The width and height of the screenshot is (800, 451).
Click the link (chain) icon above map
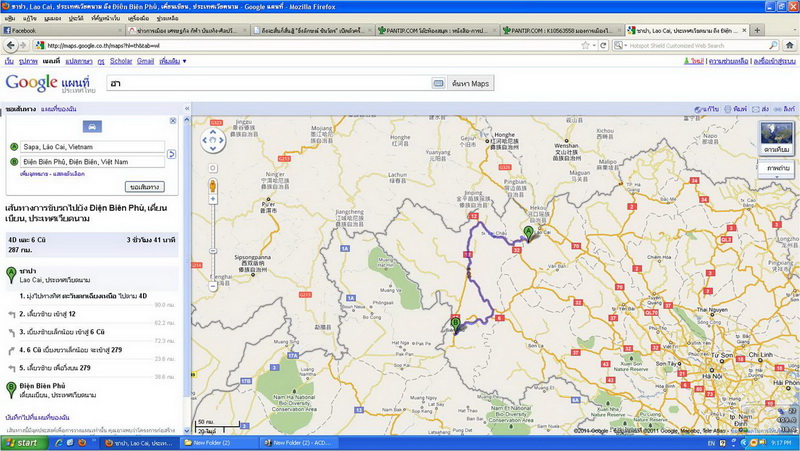784,109
